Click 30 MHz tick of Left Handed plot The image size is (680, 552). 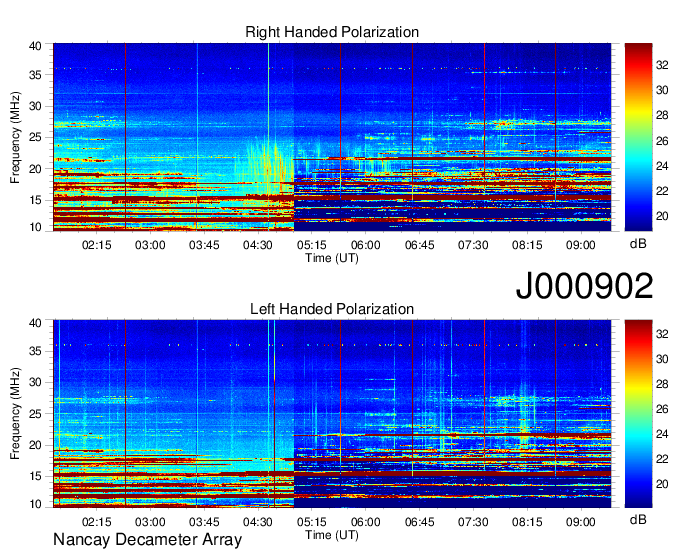point(35,382)
